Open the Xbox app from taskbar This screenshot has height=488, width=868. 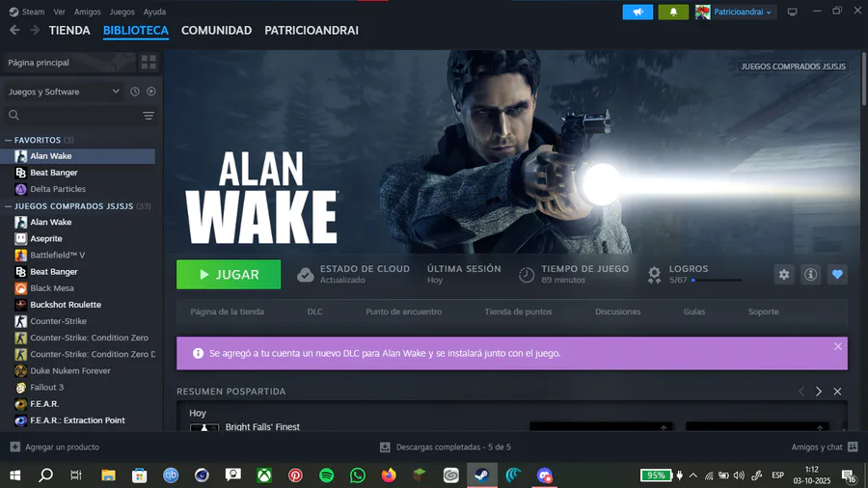264,475
